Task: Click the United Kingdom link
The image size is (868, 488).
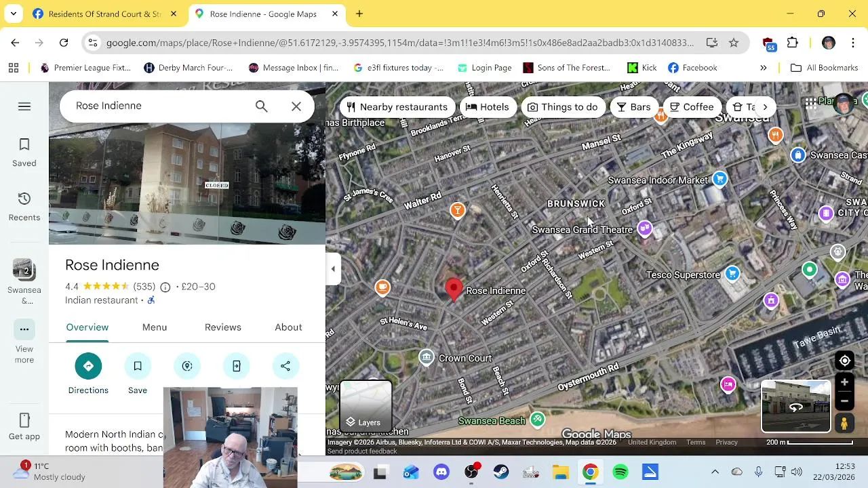Action: (x=652, y=443)
